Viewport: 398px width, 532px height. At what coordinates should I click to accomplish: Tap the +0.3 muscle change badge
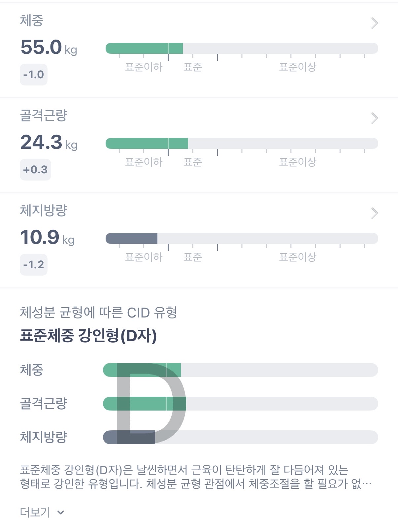pos(35,170)
